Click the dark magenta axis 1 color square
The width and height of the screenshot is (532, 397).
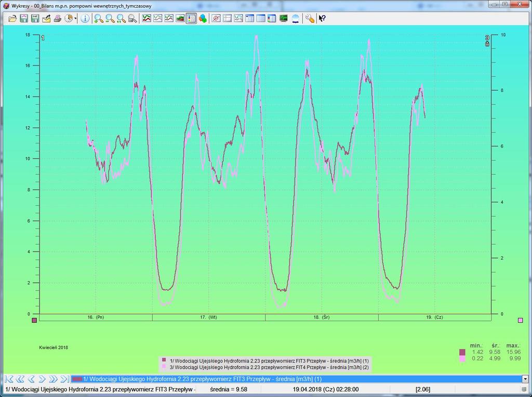[x=34, y=320]
